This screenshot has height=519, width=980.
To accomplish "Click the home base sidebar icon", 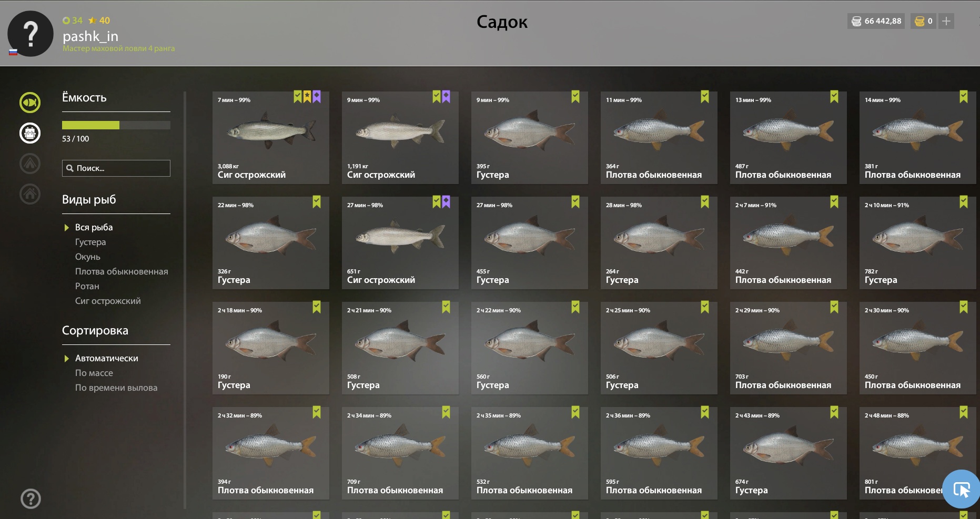I will tap(30, 194).
